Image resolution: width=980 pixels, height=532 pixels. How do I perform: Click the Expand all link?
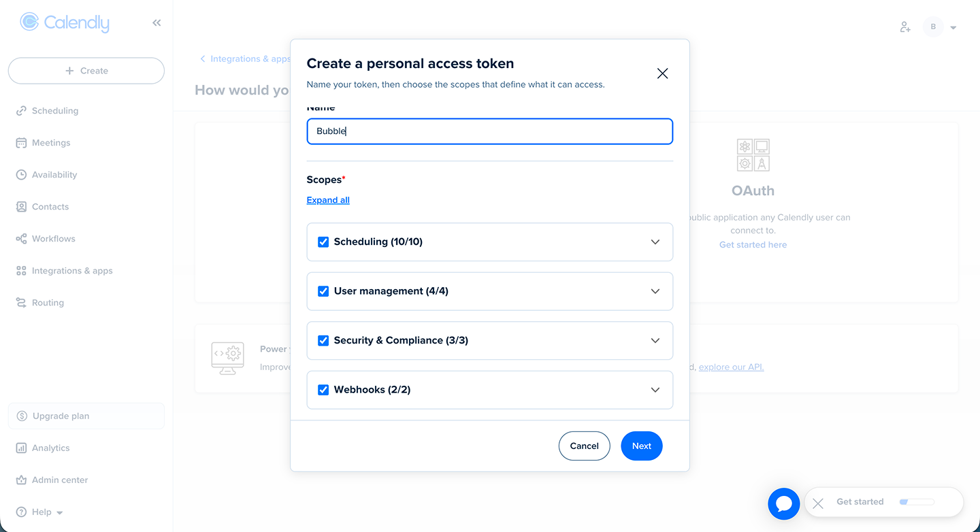point(328,200)
